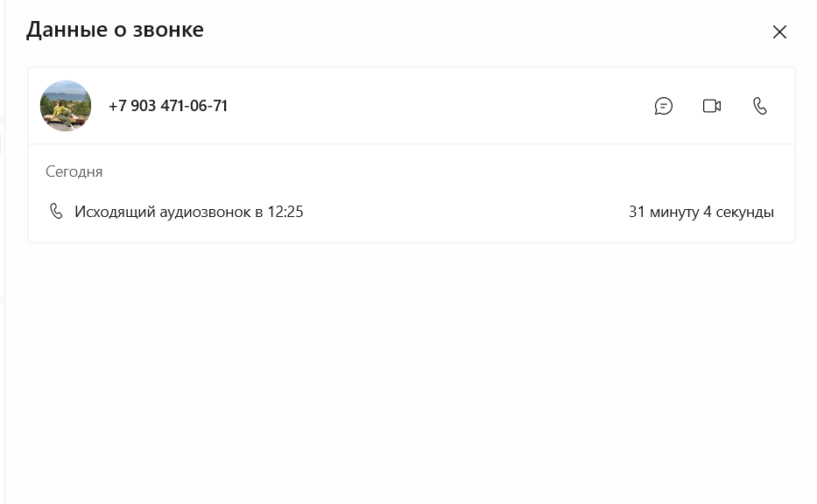
Task: Send a message to +7 903 471-06-71
Action: pyautogui.click(x=663, y=106)
